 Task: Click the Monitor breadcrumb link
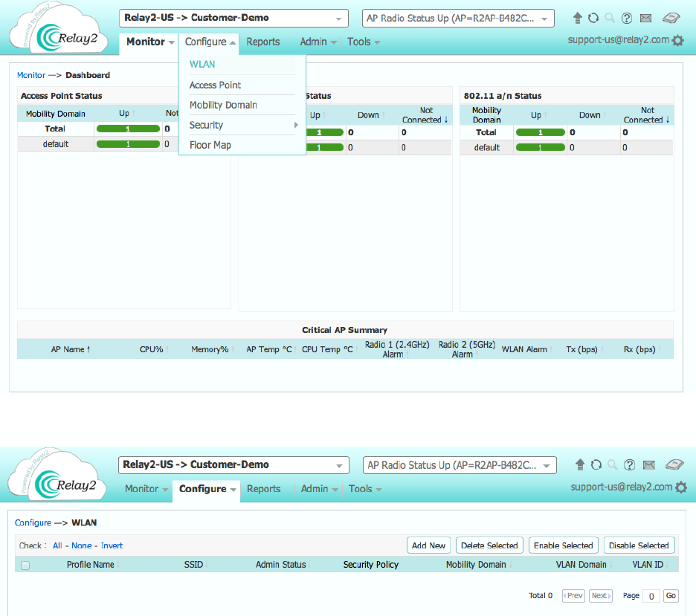pyautogui.click(x=31, y=75)
